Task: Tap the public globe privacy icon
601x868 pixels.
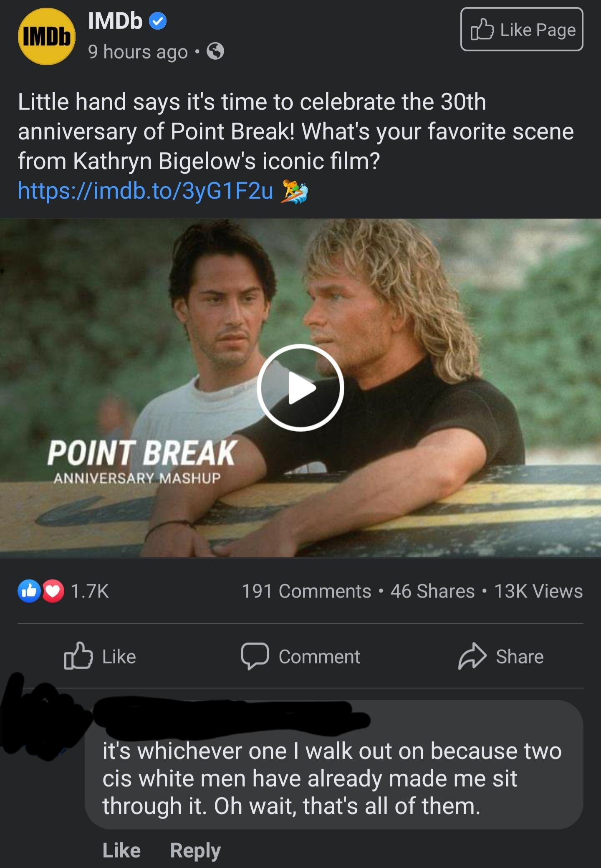Action: [x=215, y=51]
